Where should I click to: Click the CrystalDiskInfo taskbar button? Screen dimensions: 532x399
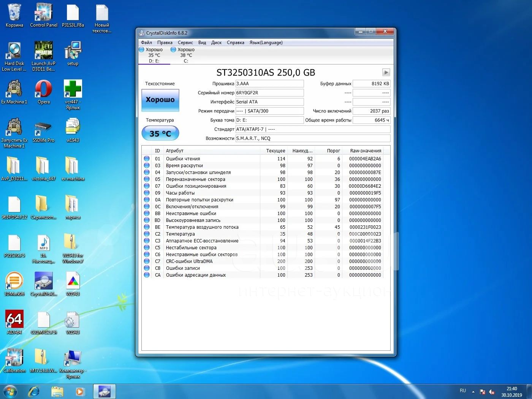coord(104,391)
